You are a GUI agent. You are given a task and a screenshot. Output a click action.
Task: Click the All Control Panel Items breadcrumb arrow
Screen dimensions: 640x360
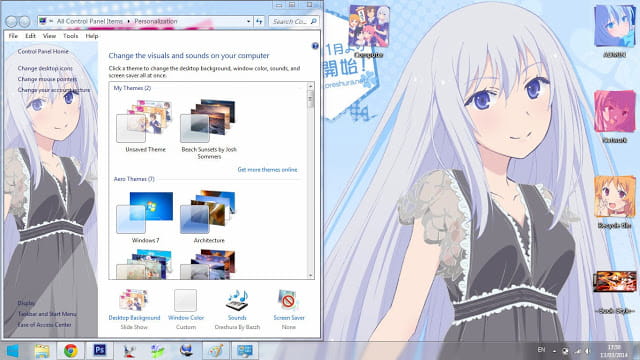click(x=129, y=21)
